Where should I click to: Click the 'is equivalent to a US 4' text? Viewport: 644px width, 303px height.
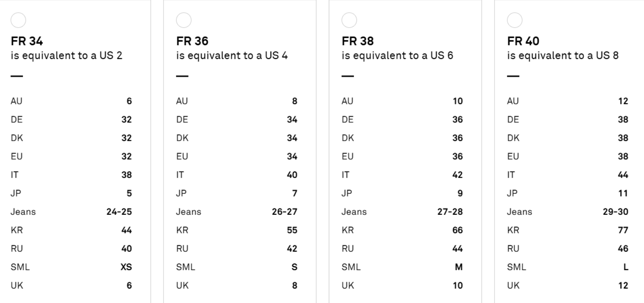coord(232,56)
